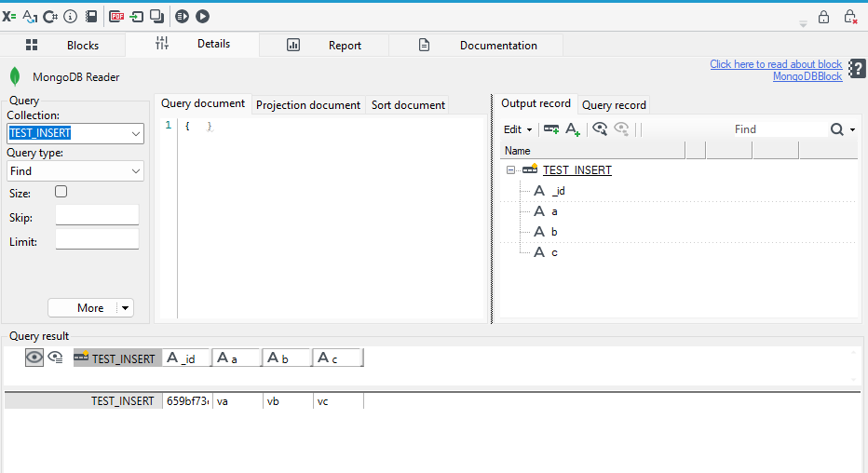Click into the Find search field
Viewport: 868px width, 473px height.
tap(780, 129)
